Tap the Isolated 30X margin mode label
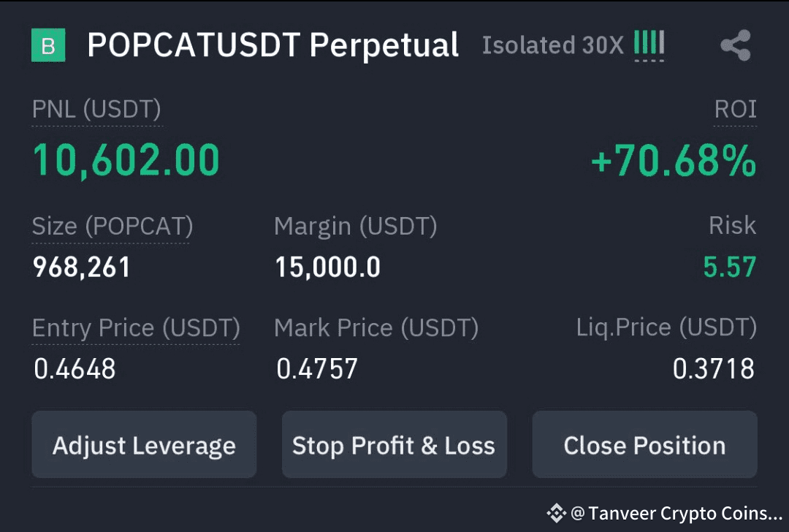This screenshot has width=789, height=532. point(553,45)
